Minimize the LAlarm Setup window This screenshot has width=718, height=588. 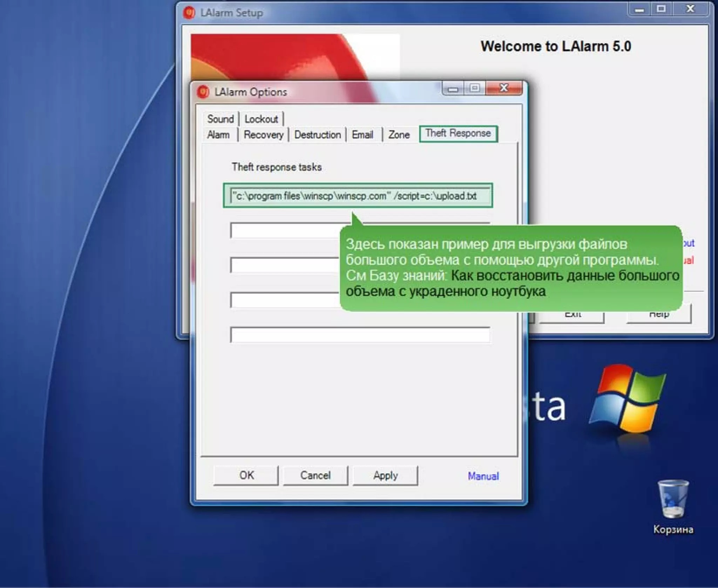pos(639,9)
